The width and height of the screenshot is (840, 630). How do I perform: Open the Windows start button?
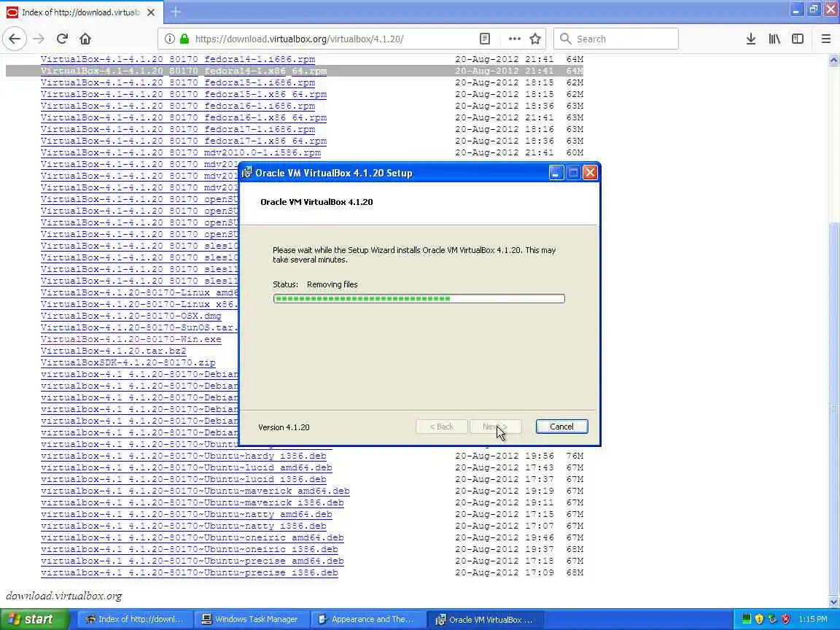34,619
